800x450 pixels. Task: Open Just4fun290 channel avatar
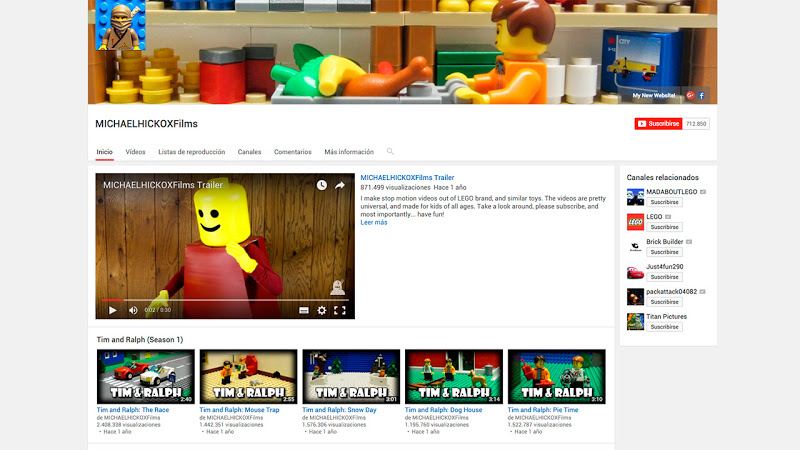635,272
